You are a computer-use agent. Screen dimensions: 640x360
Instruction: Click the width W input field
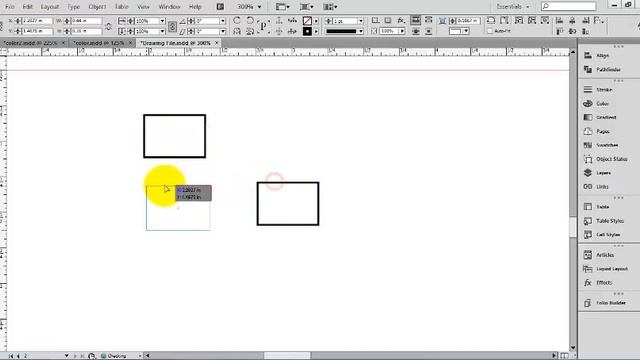[x=87, y=21]
